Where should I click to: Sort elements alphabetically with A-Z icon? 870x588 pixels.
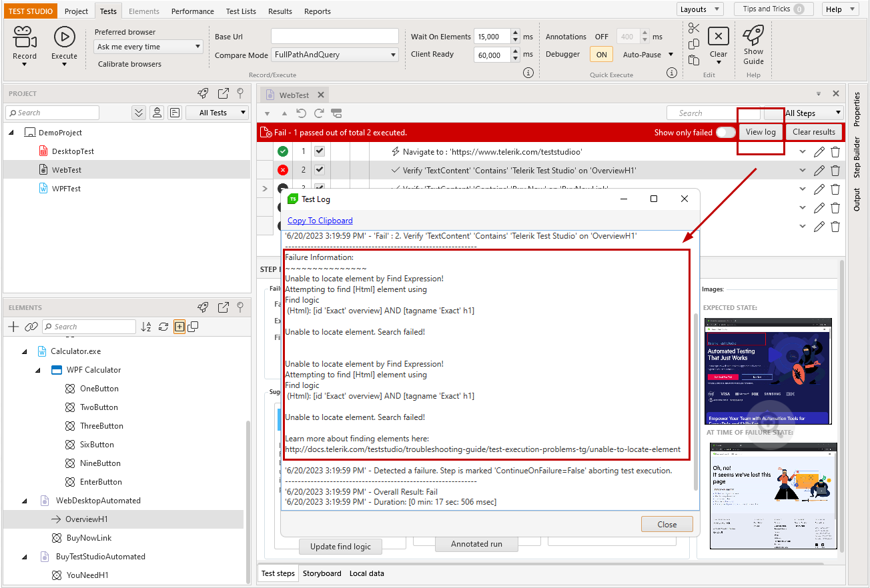coord(146,327)
